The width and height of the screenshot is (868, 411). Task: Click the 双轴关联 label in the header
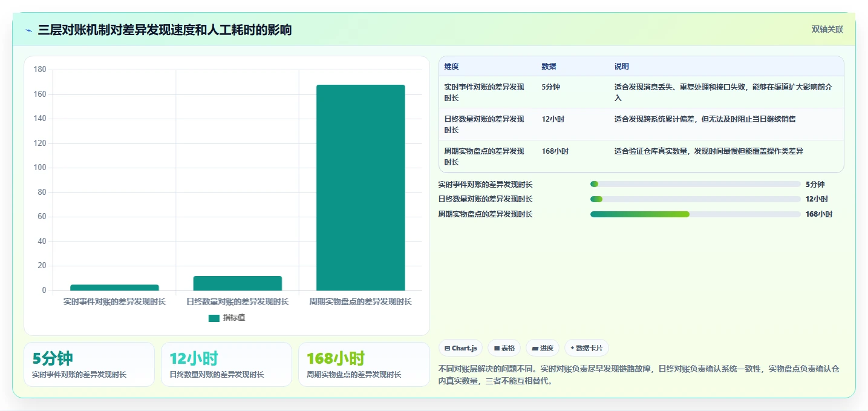[827, 30]
